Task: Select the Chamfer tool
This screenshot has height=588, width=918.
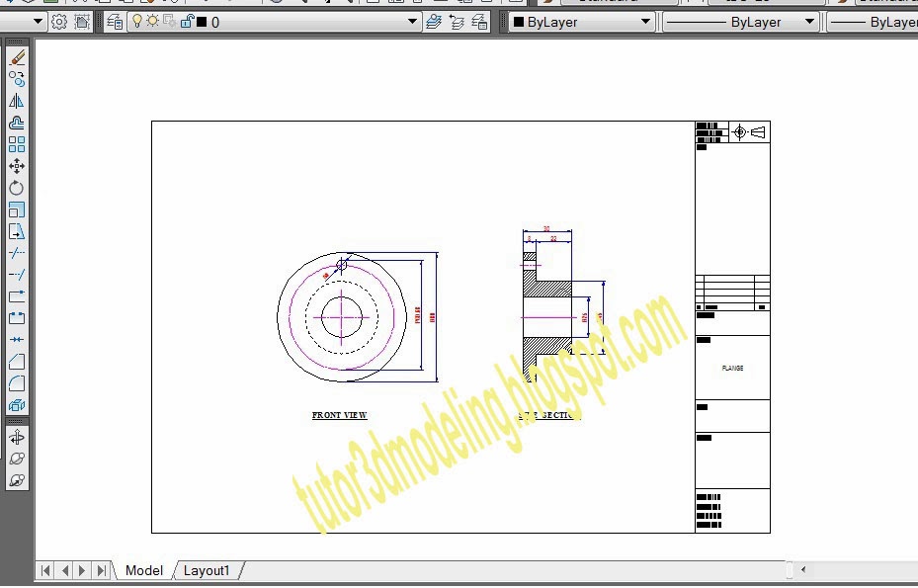Action: [17, 362]
